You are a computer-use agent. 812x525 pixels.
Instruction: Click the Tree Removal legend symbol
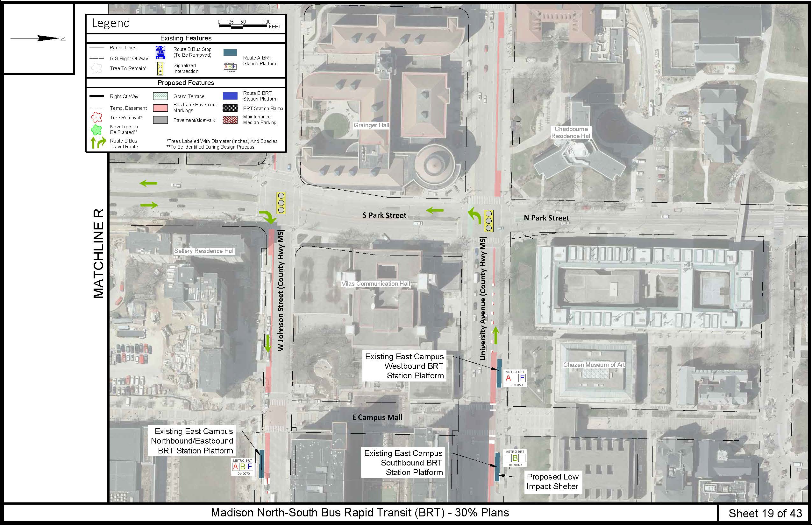click(x=96, y=118)
